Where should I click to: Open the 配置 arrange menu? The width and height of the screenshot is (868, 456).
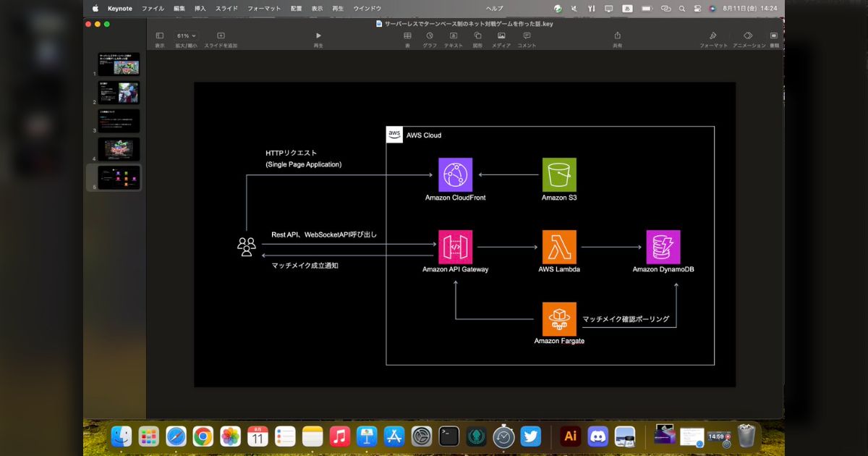(295, 8)
